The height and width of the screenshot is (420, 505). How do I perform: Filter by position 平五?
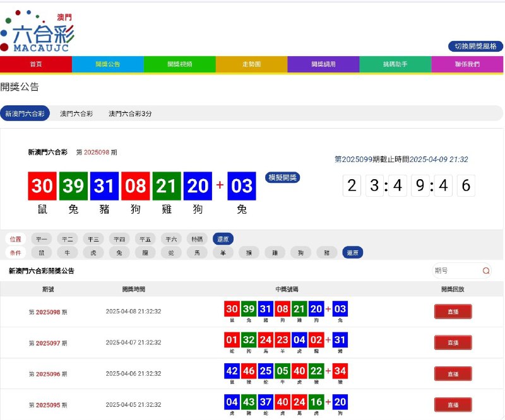(x=145, y=239)
